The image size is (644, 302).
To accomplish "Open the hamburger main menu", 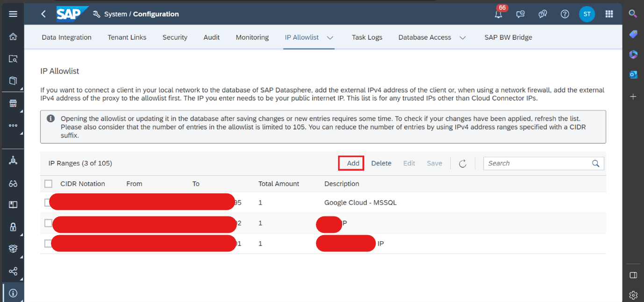I will click(13, 14).
